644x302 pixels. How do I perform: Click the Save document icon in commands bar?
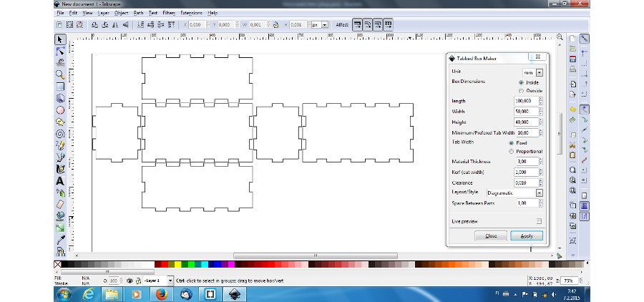[x=572, y=59]
